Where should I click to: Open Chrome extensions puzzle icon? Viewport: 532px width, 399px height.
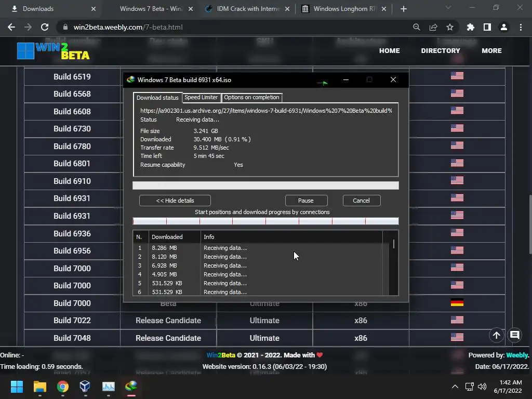[471, 27]
